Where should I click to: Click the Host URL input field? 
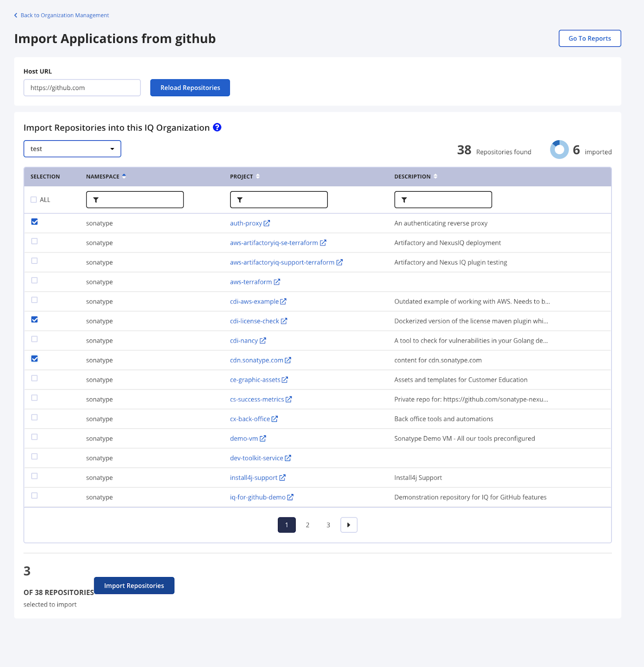pyautogui.click(x=82, y=88)
